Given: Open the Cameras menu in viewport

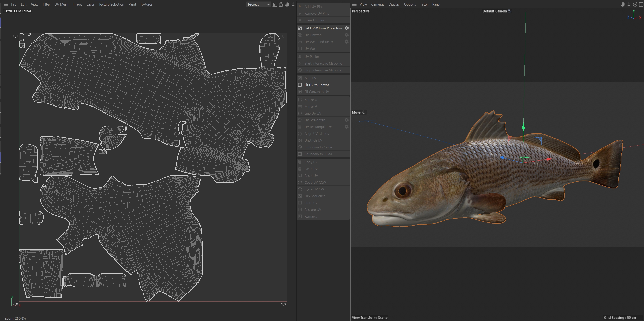Looking at the screenshot, I should [x=377, y=4].
